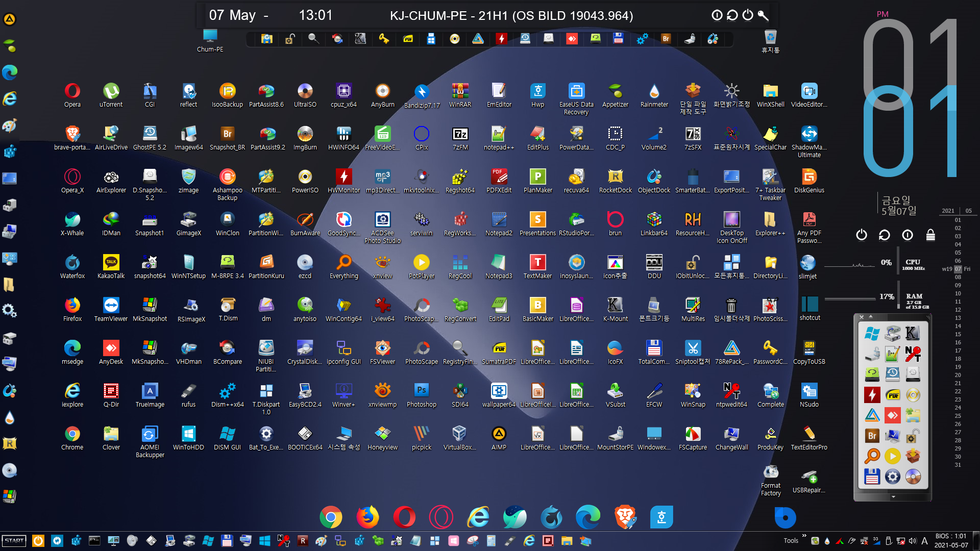Launch WinRAR desktop icon
This screenshot has height=551, width=980.
point(460,95)
